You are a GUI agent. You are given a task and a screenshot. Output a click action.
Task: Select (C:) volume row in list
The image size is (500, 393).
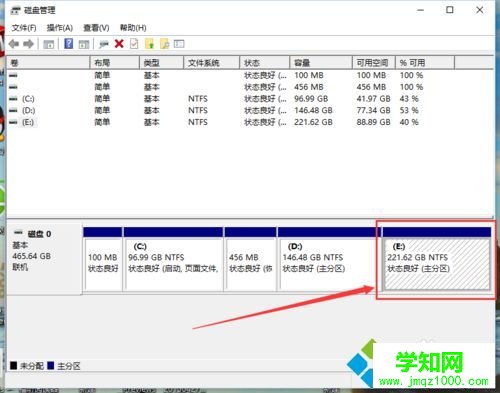pyautogui.click(x=250, y=99)
